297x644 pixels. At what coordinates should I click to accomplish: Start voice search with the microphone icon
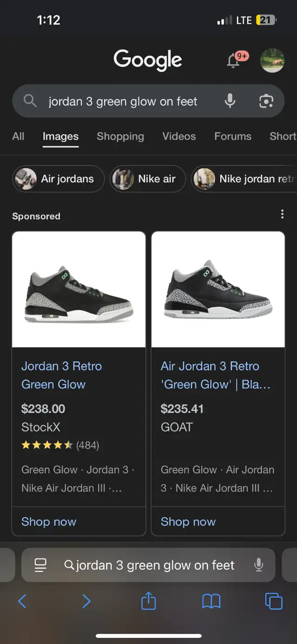pos(230,101)
